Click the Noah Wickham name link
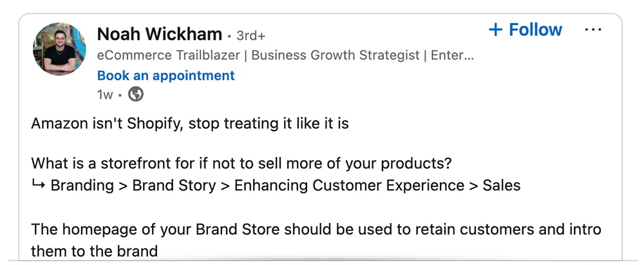Screen dimensions: 644x265 coord(160,35)
